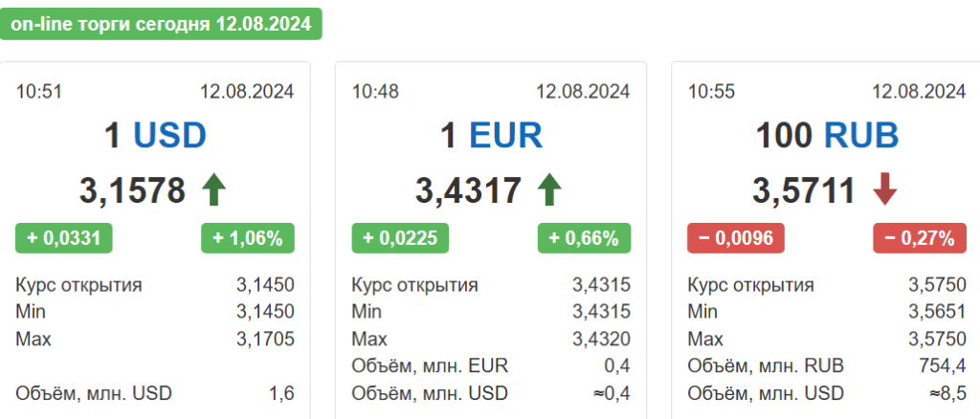The height and width of the screenshot is (419, 980).
Task: Open the RUB currency link
Action: (x=862, y=135)
